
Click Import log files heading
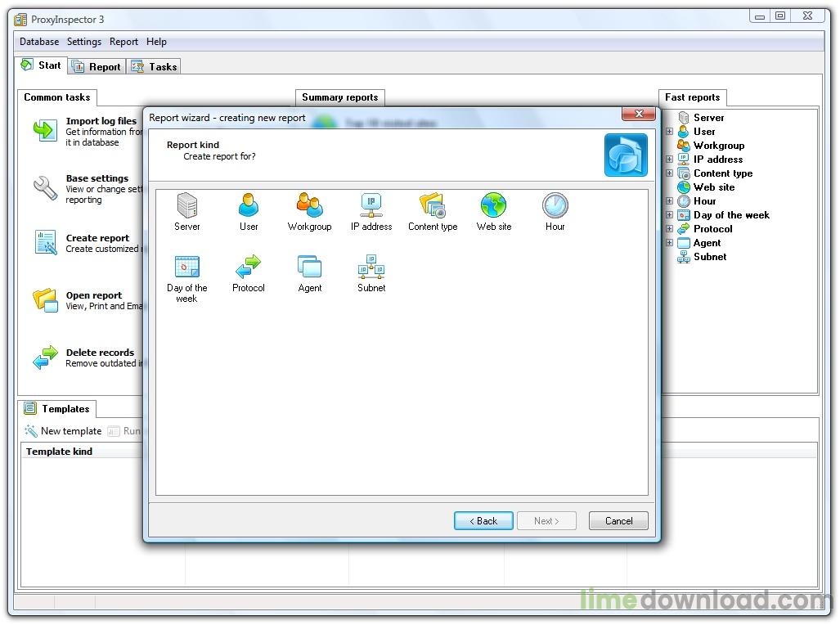101,120
